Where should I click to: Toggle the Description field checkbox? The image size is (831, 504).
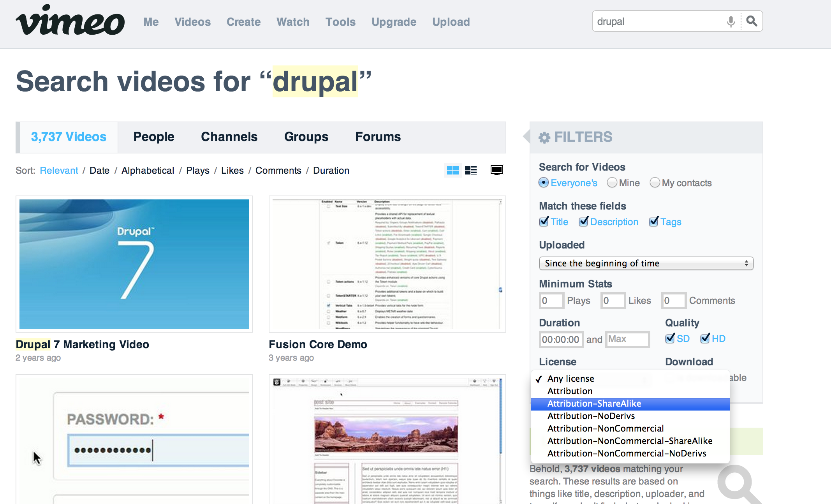[x=584, y=221]
